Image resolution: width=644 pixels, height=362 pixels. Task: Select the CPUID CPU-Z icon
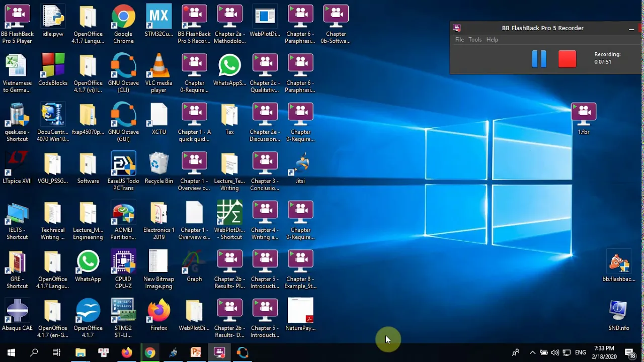pyautogui.click(x=123, y=269)
